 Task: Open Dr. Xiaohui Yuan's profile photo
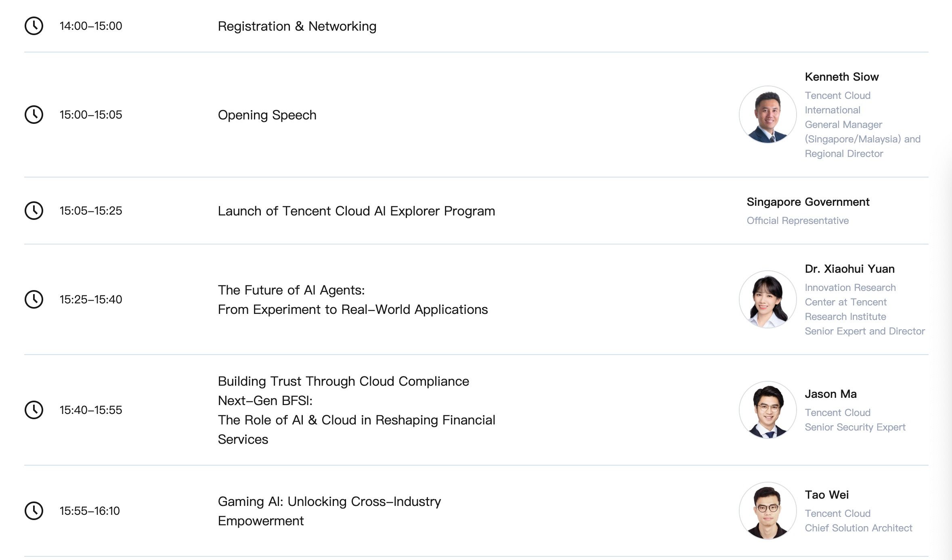767,299
